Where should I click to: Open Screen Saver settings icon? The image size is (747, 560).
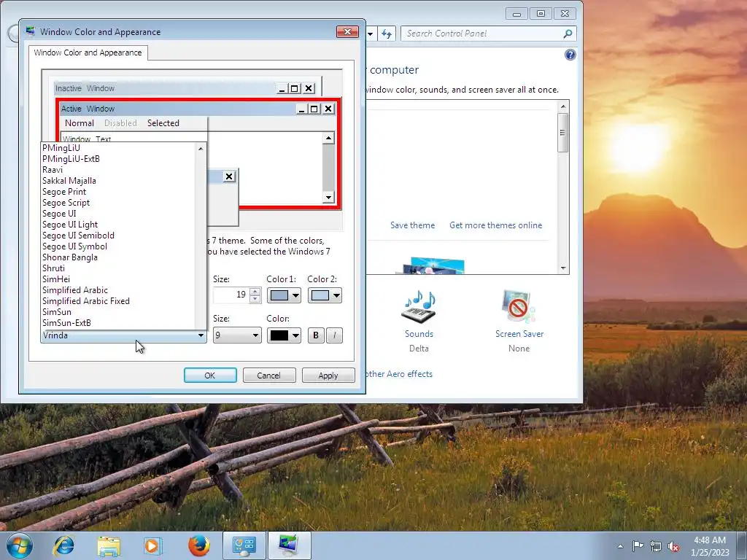tap(519, 307)
